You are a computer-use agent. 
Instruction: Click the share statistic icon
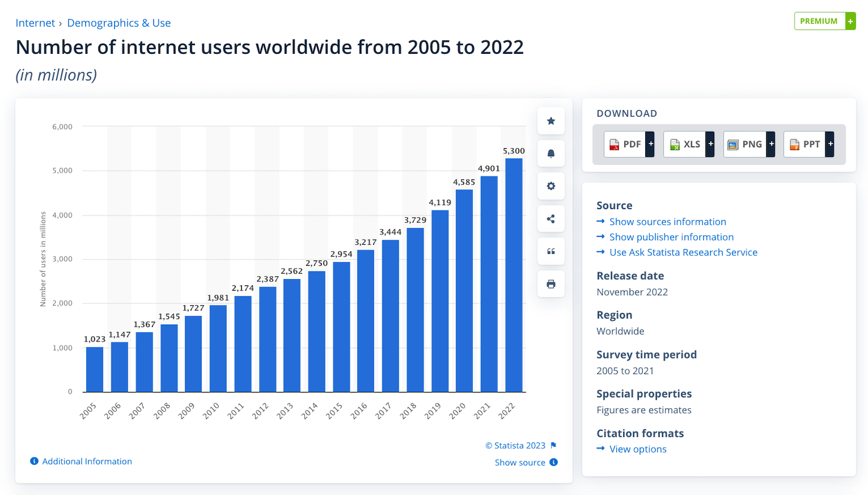551,219
